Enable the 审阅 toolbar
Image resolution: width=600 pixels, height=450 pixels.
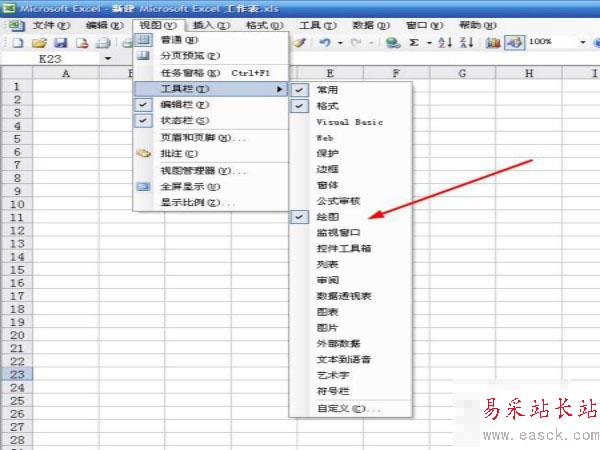351,280
